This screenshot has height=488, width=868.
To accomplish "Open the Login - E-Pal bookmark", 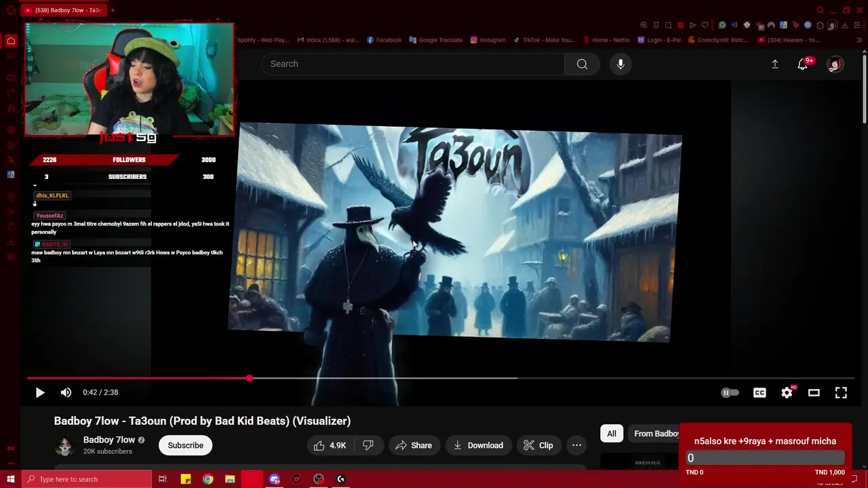I will click(659, 40).
